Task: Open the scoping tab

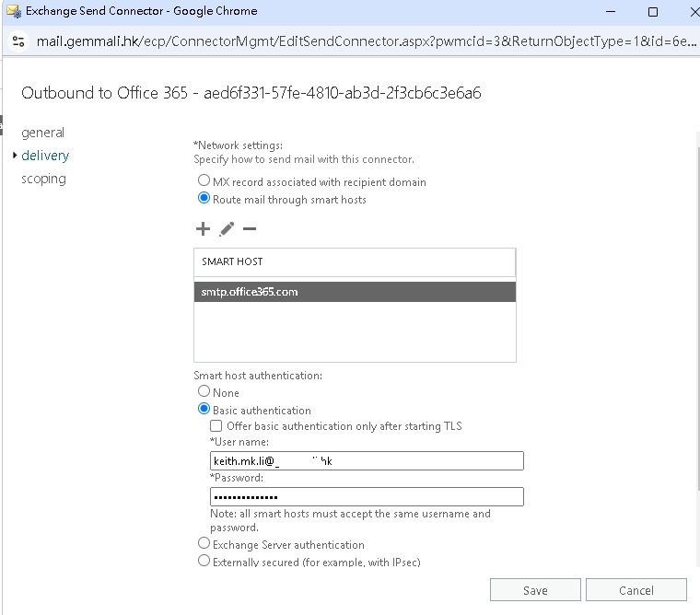Action: pyautogui.click(x=44, y=179)
